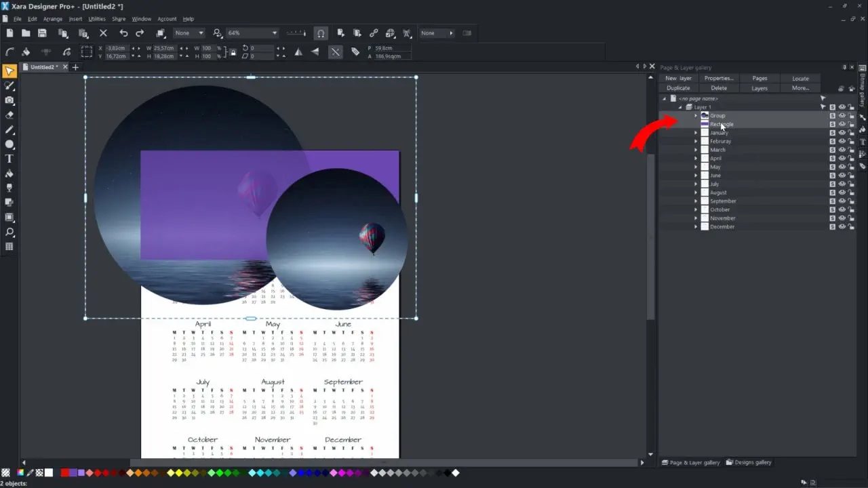Open the zoom percentage 64% dropdown
Image resolution: width=868 pixels, height=488 pixels.
pyautogui.click(x=275, y=33)
